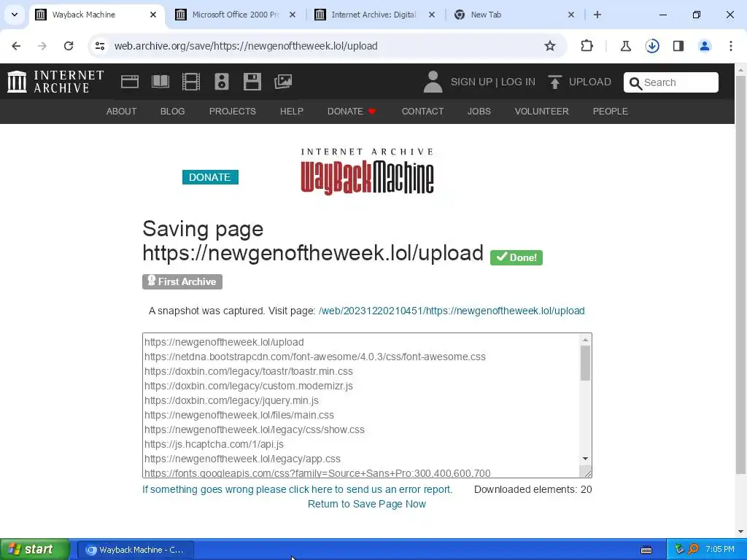747x560 pixels.
Task: Close the Microsoft Office 2000 tab
Action: click(x=293, y=15)
